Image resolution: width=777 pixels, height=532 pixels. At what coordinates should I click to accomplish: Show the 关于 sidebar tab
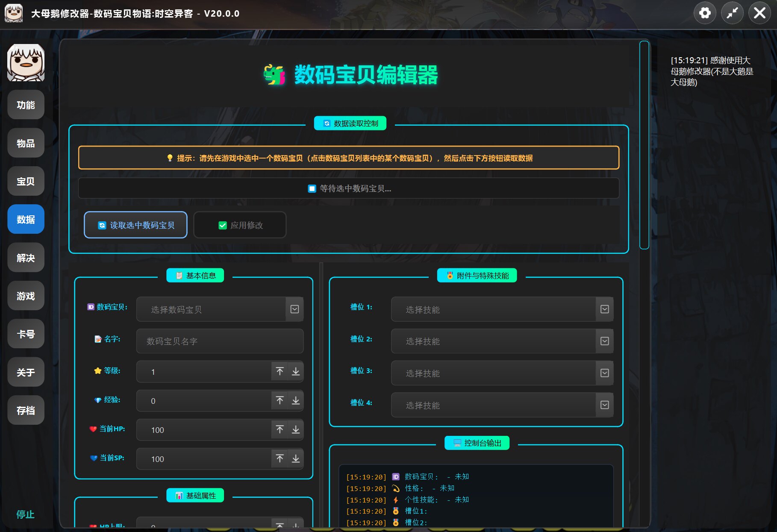26,372
